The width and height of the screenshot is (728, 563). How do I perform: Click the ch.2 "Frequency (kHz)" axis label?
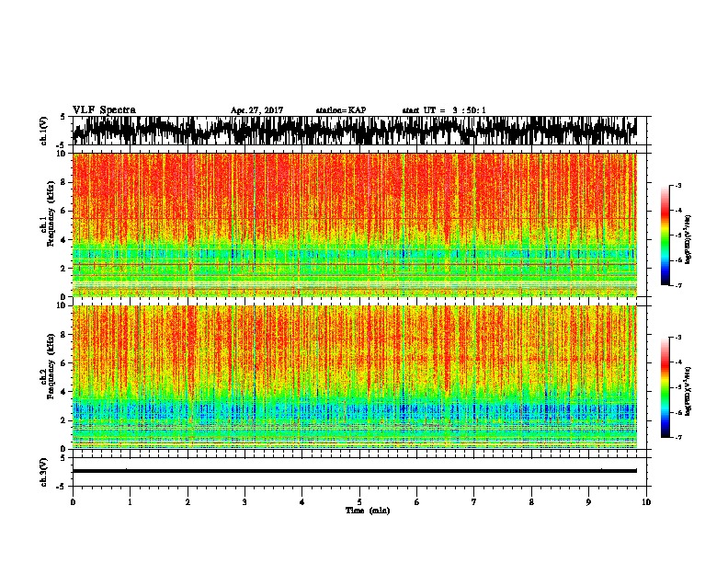[x=51, y=366]
